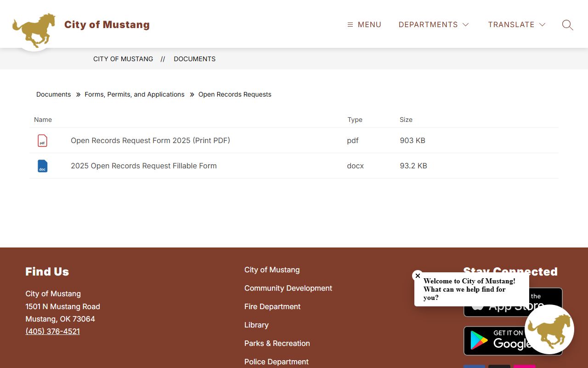Open the search magnifier icon
The height and width of the screenshot is (368, 588).
pos(567,25)
